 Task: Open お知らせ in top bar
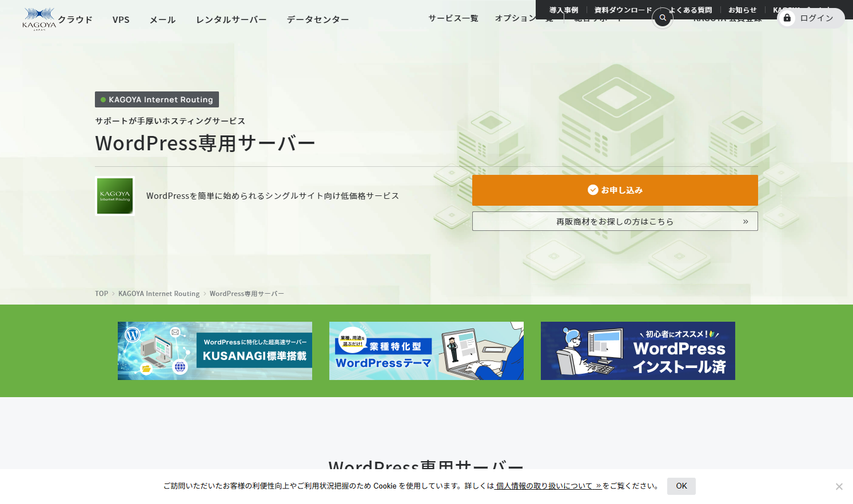pos(742,10)
